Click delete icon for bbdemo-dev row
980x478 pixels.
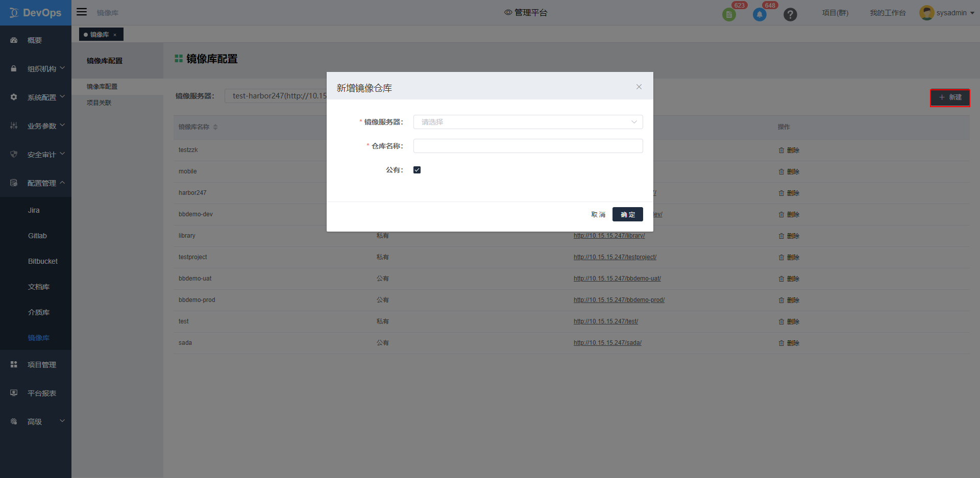pos(781,215)
